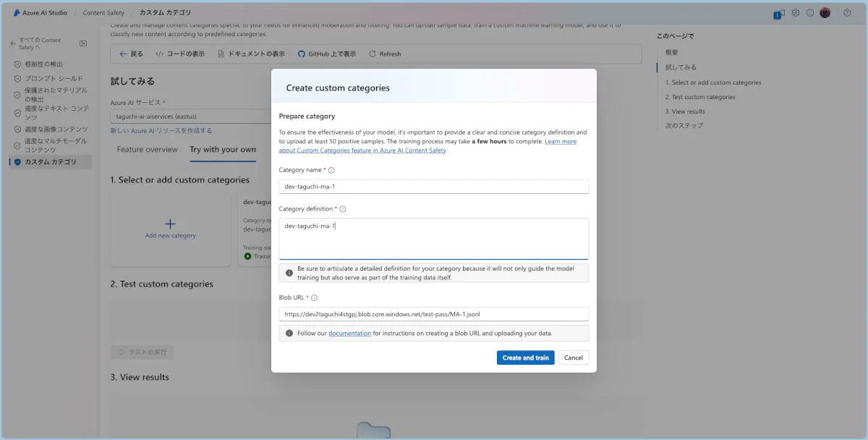Click the Content Safety breadcrumb
The width and height of the screenshot is (868, 440).
(103, 12)
